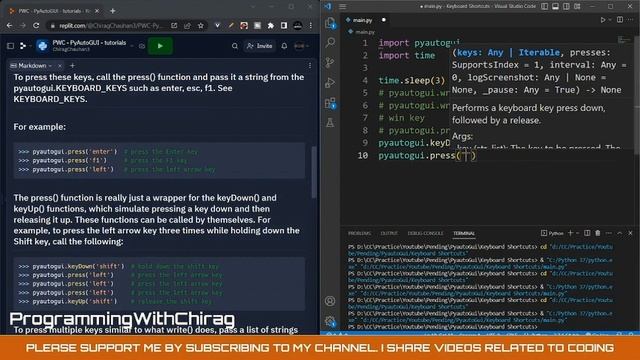The width and height of the screenshot is (640, 360).
Task: Split the terminal
Action: pyautogui.click(x=587, y=233)
